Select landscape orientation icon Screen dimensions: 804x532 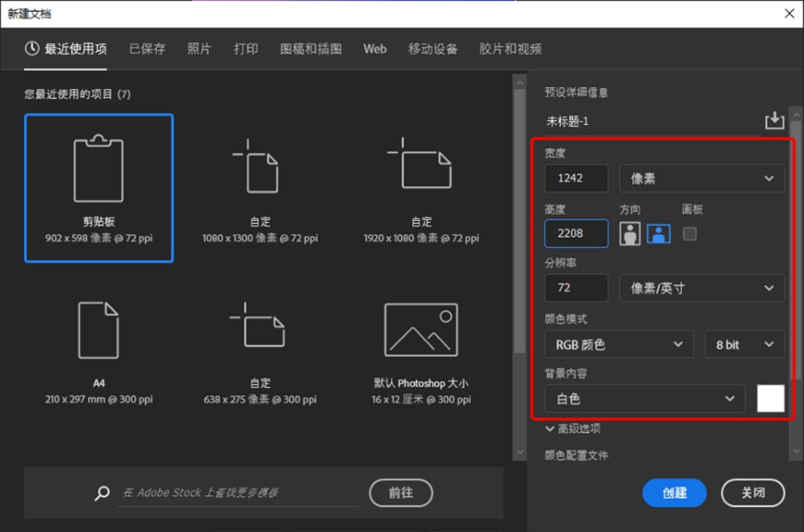[x=658, y=234]
